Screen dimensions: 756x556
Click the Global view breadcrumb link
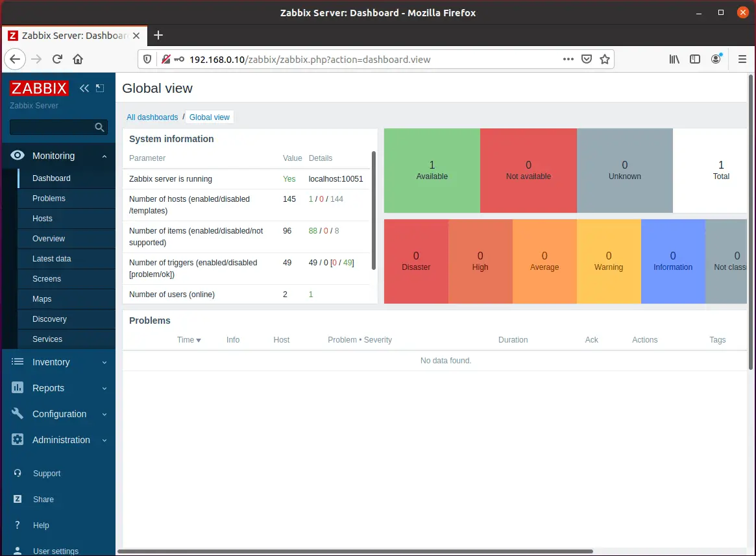[209, 117]
